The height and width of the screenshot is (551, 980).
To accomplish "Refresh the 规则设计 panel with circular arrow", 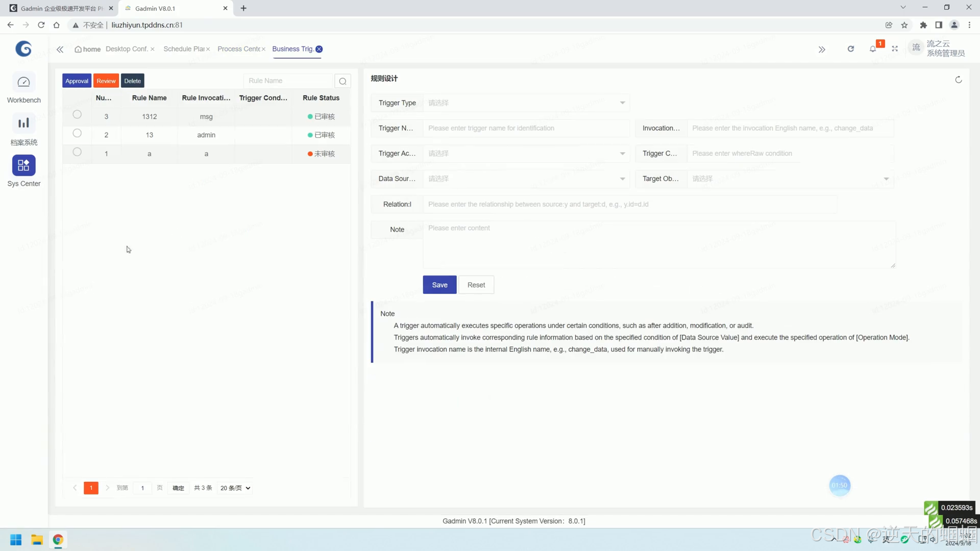I will click(958, 80).
